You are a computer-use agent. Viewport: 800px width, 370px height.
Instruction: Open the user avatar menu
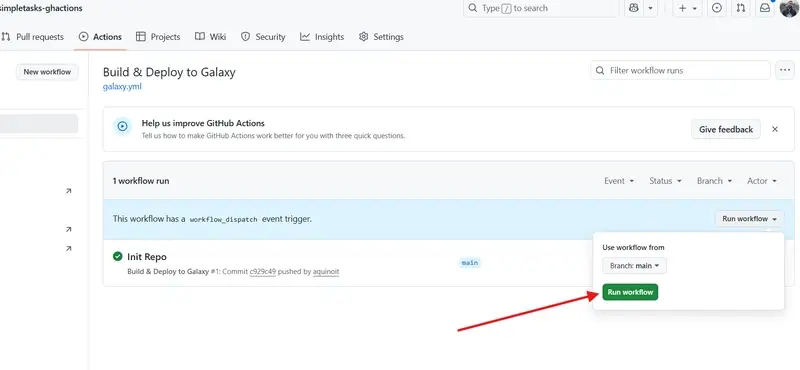click(x=789, y=8)
